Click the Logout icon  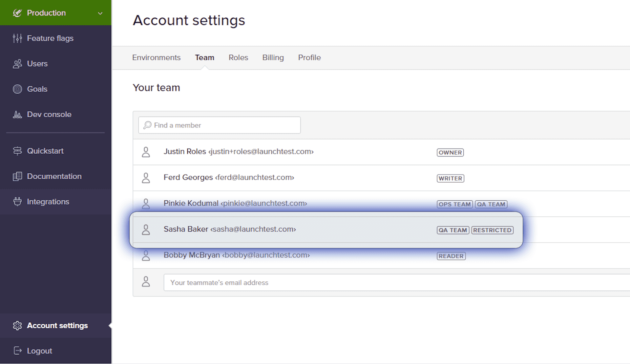[17, 350]
